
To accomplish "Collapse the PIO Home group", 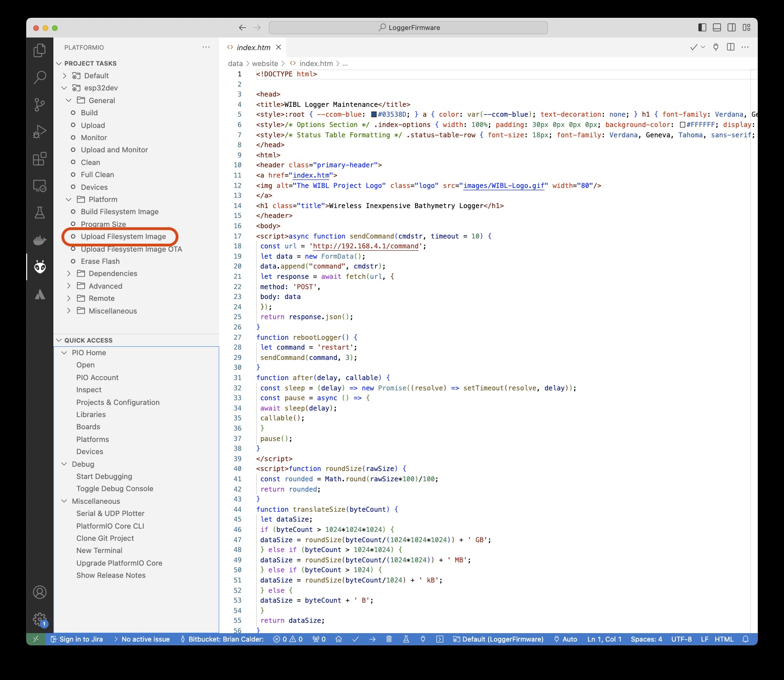I will (x=65, y=352).
